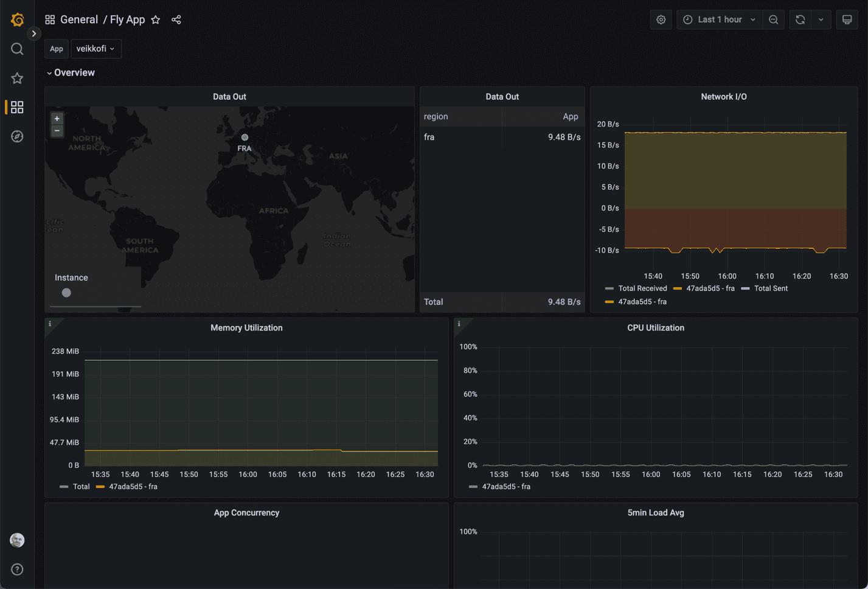Open the Help question mark icon
Viewport: 868px width, 589px height.
(x=17, y=570)
